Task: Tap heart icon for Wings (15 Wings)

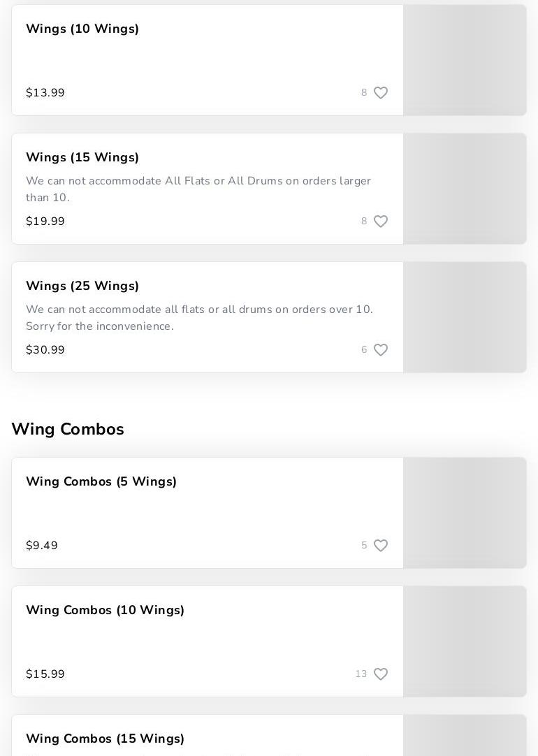Action: click(381, 221)
